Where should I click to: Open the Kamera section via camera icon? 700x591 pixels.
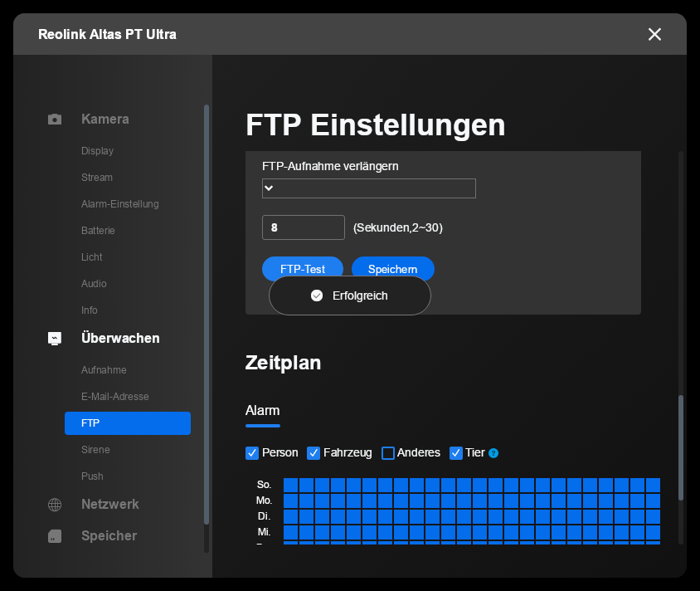(x=55, y=120)
